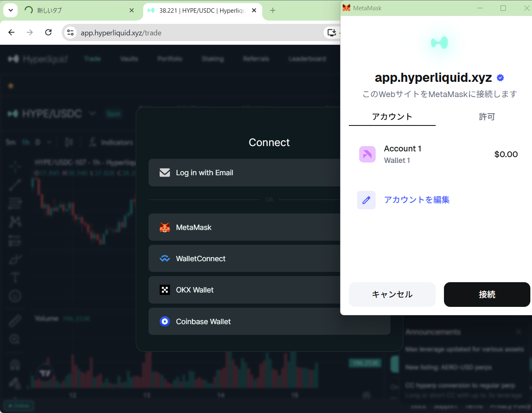Viewport: 532px width, 413px height.
Task: Expand the HYPE/USDC pair selector
Action: pos(92,114)
